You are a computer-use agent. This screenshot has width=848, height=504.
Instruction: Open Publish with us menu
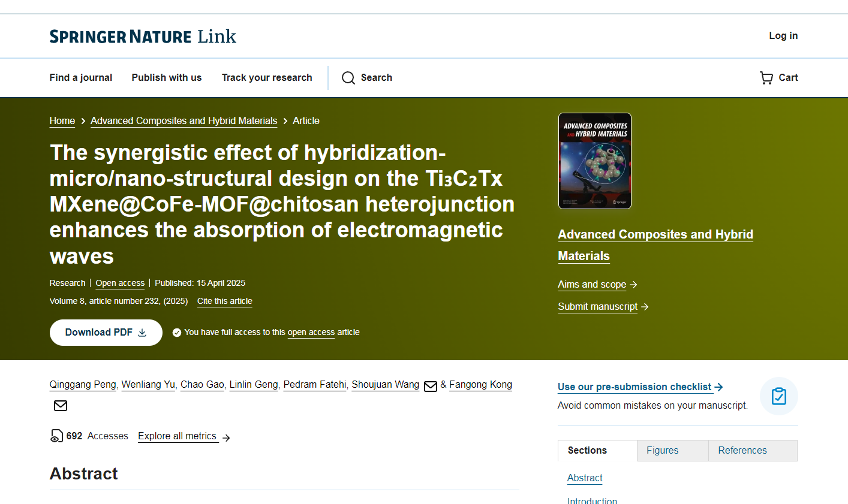[x=167, y=78]
